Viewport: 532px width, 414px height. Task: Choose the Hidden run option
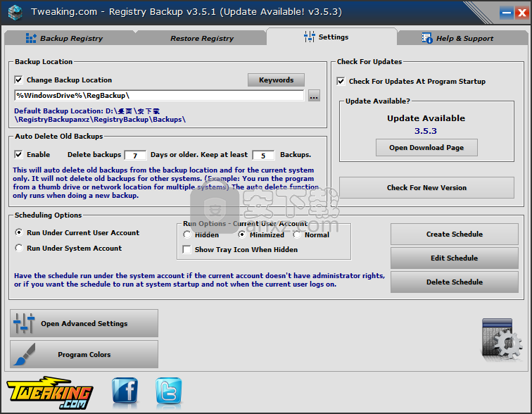[187, 234]
